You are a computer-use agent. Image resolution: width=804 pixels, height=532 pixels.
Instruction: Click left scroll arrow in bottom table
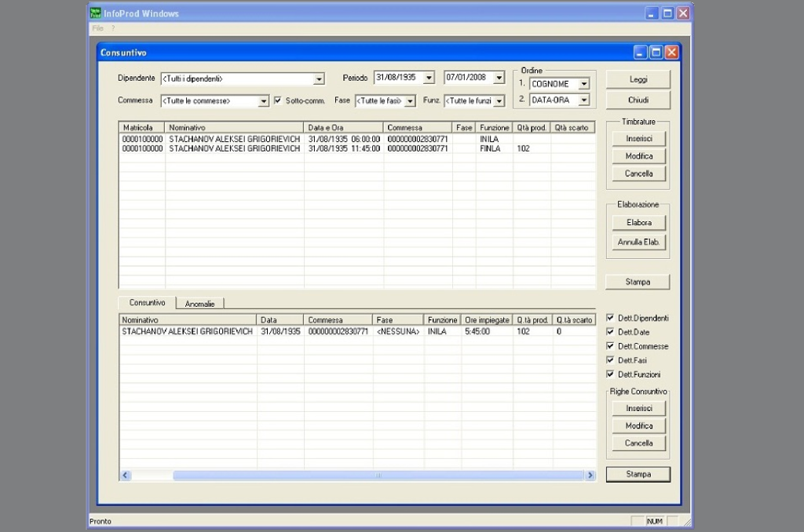[126, 476]
